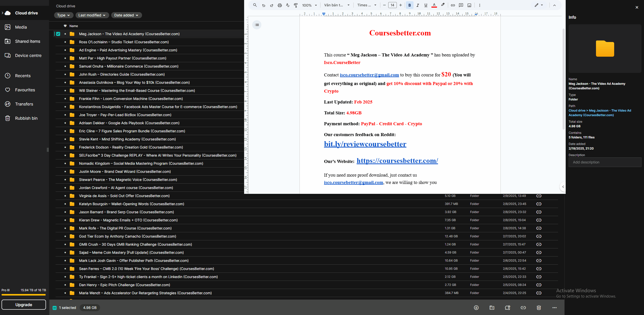Click the Add description field
644x315 pixels.
605,162
